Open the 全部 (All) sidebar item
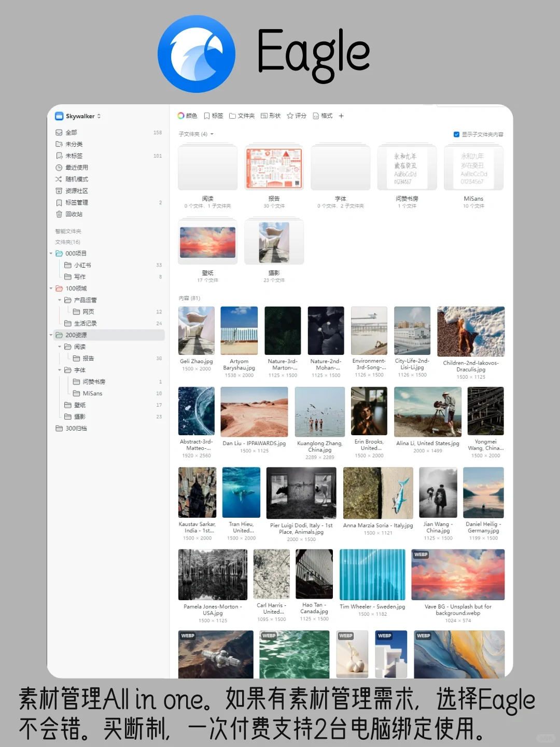 coord(108,132)
